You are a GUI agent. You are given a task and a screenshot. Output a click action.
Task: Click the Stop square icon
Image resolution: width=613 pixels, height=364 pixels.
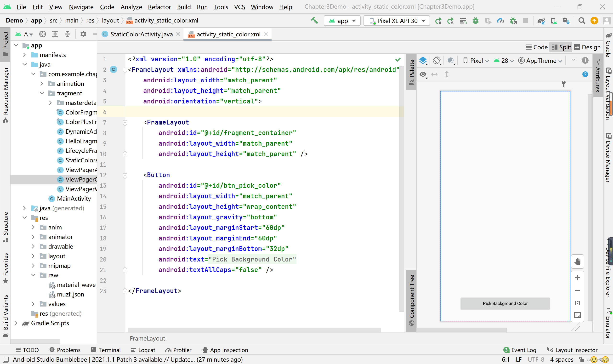click(525, 21)
